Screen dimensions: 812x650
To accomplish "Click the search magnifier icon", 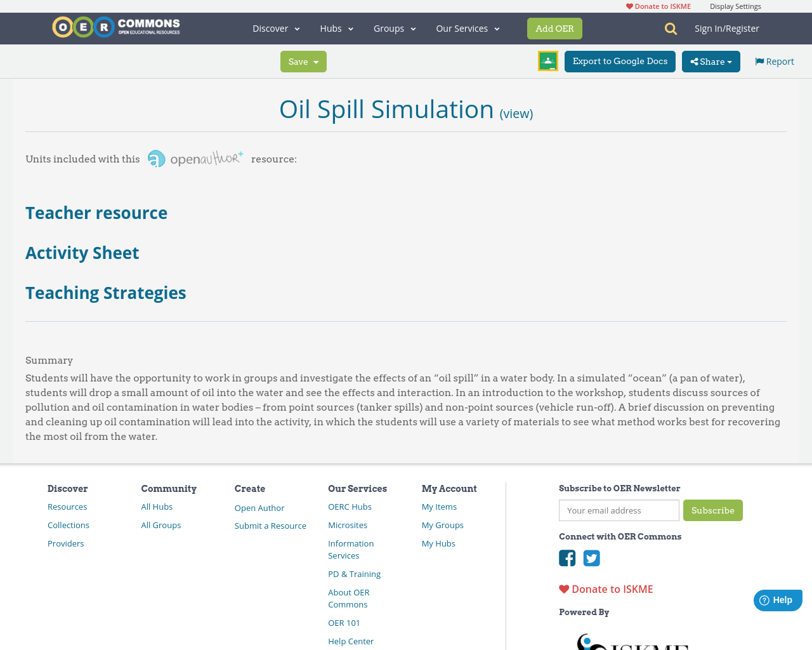I will tap(671, 27).
